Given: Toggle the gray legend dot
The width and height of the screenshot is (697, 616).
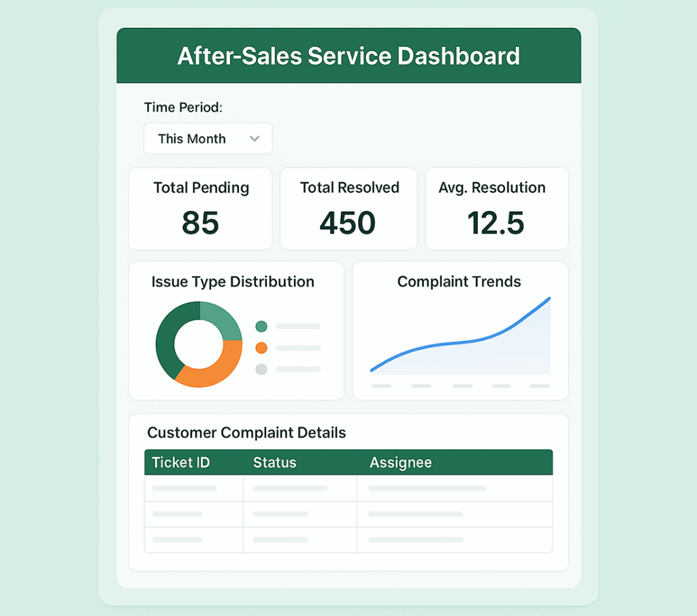Looking at the screenshot, I should pyautogui.click(x=261, y=370).
